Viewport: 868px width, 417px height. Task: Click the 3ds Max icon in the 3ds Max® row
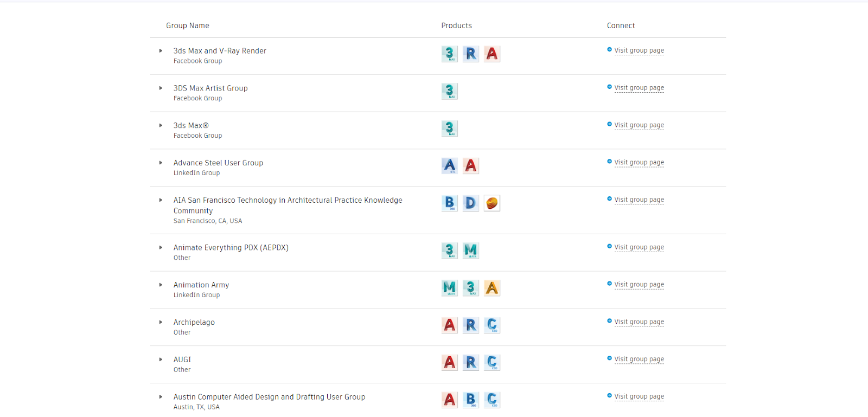point(449,129)
